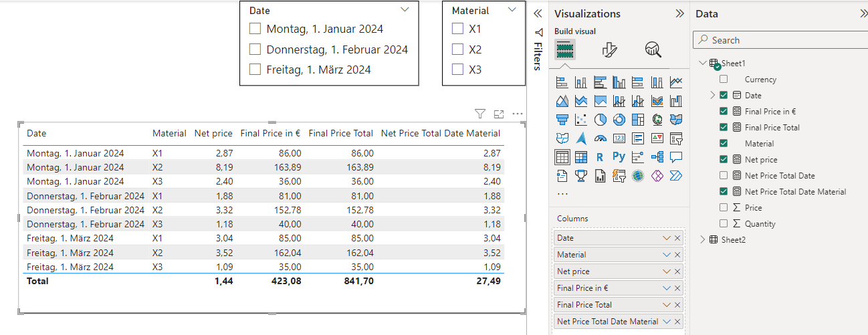The width and height of the screenshot is (868, 335).
Task: Select the Gauge visual
Action: point(600,138)
